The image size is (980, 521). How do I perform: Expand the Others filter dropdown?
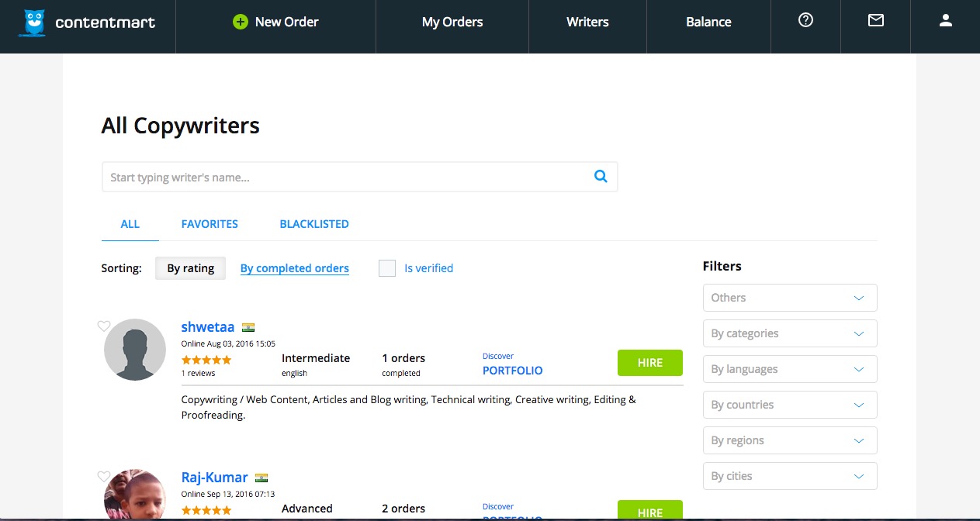pos(790,298)
